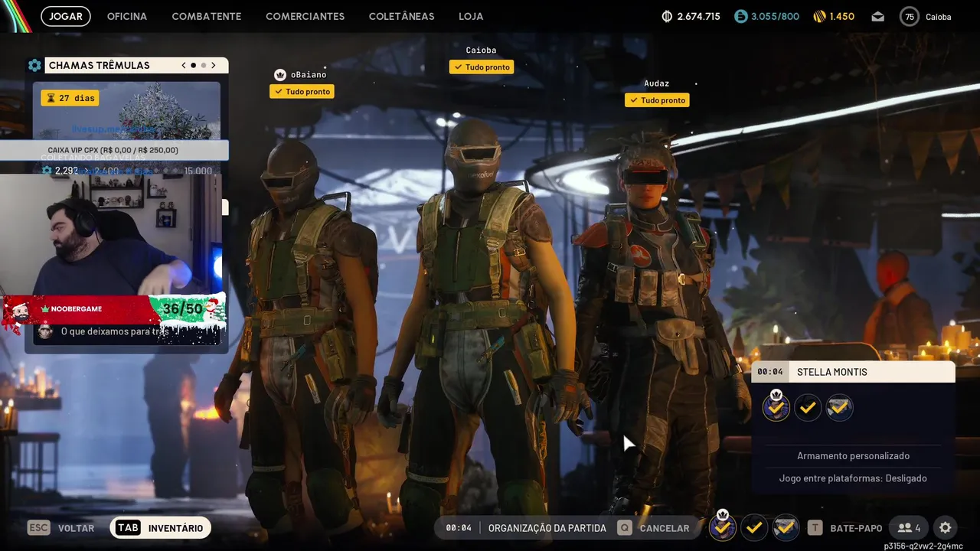Click oBaiano's Tudo pronto ready status
This screenshot has height=551, width=980.
[302, 92]
